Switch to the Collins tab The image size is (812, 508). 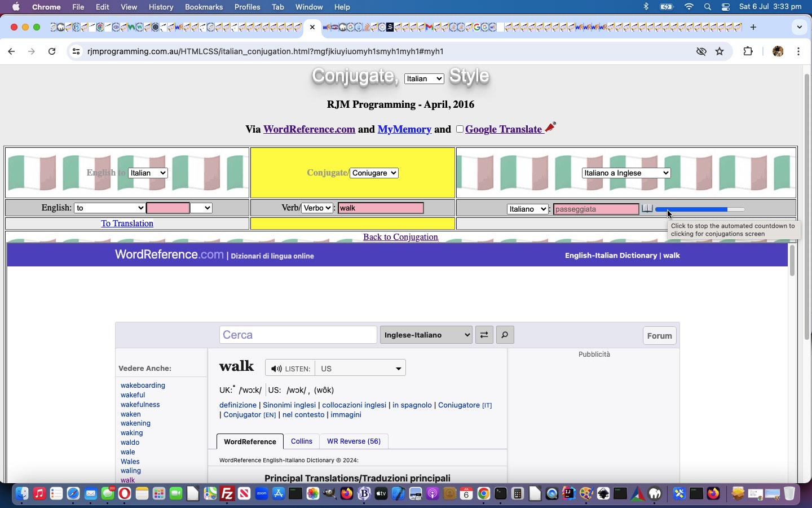coord(301,441)
